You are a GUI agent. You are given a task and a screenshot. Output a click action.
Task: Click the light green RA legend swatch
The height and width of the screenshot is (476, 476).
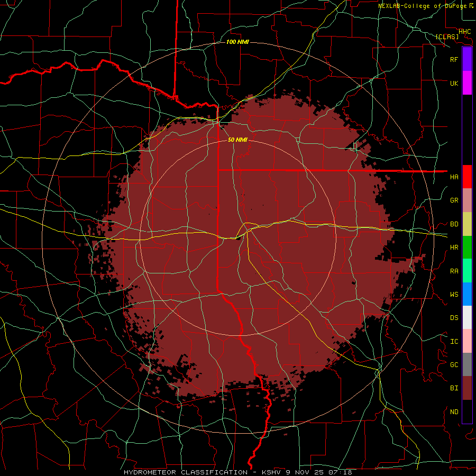(467, 271)
